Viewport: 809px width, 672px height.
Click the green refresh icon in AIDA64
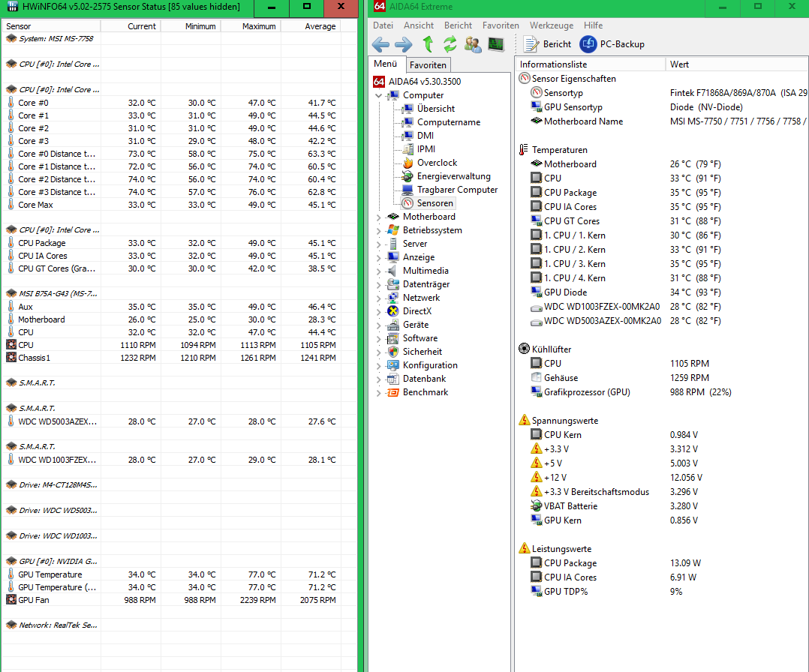(450, 44)
